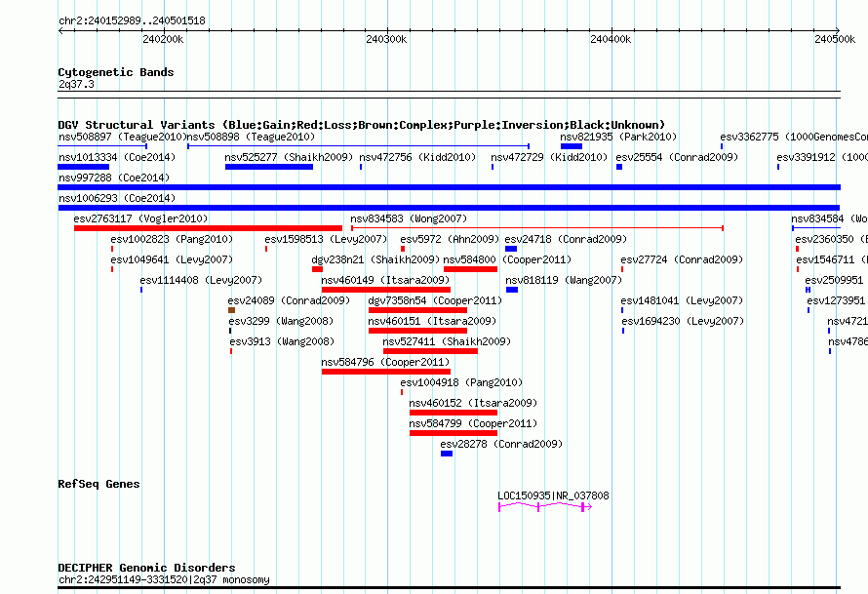Click the esv3913 (Wang2008) label
868x594 pixels.
pyautogui.click(x=282, y=341)
